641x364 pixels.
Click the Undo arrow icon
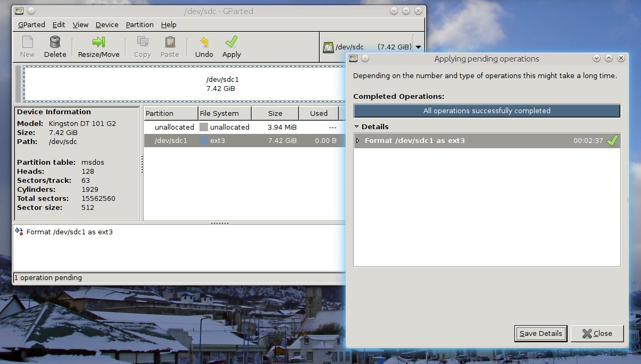(204, 42)
